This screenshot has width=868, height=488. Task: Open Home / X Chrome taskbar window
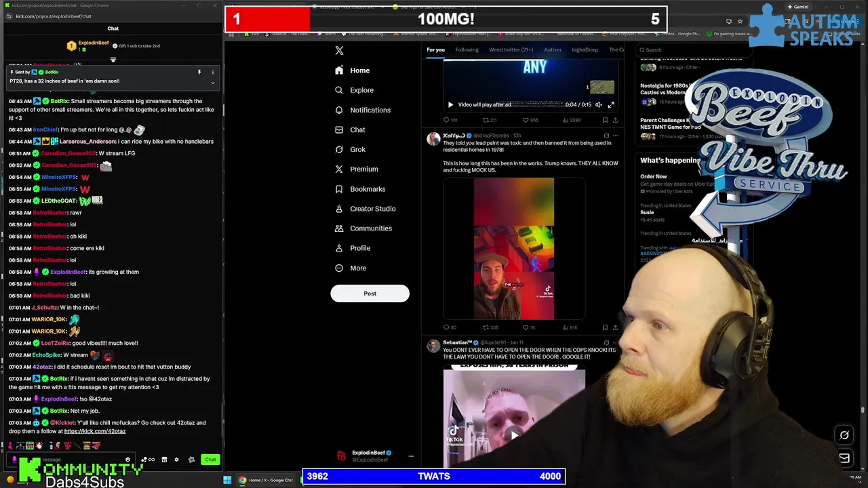265,480
